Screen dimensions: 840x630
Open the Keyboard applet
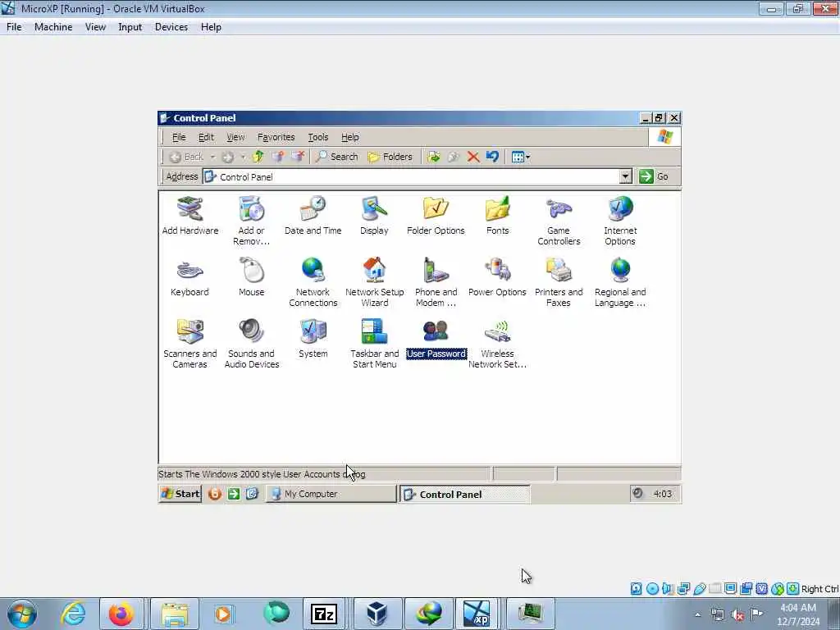click(x=189, y=277)
